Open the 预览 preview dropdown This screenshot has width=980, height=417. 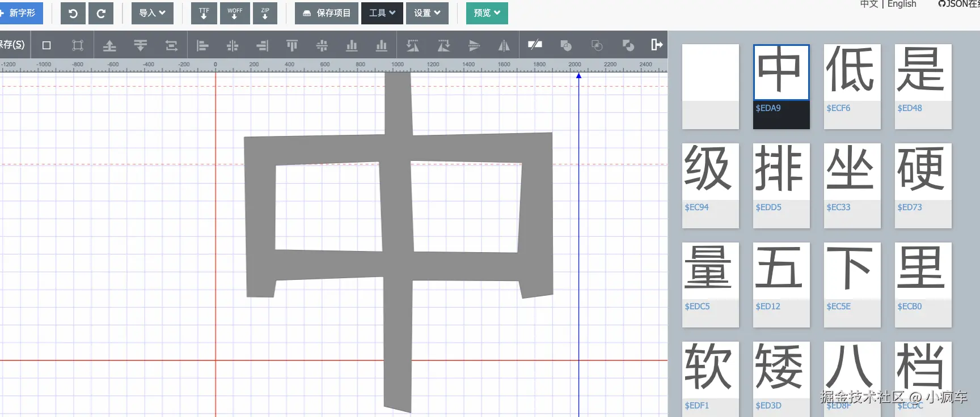(x=487, y=13)
